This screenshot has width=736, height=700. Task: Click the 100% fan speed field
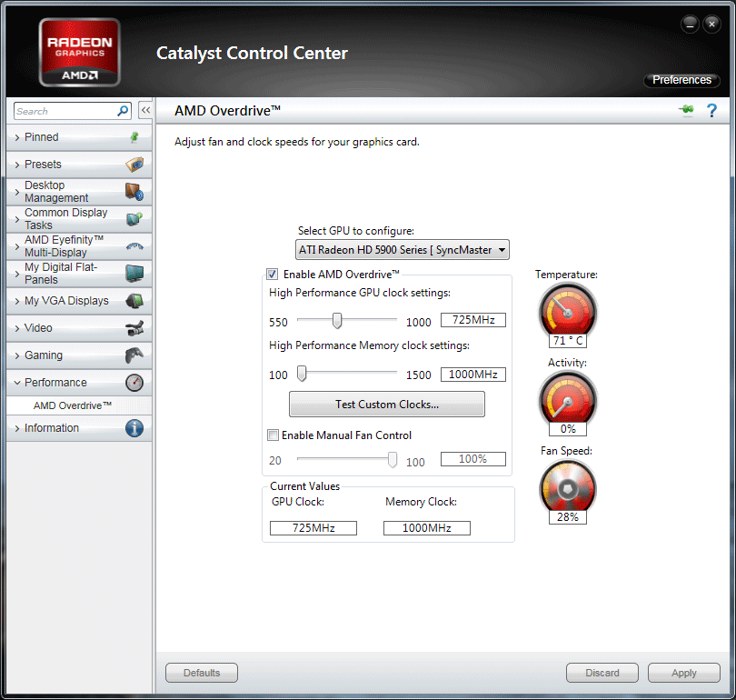click(473, 459)
